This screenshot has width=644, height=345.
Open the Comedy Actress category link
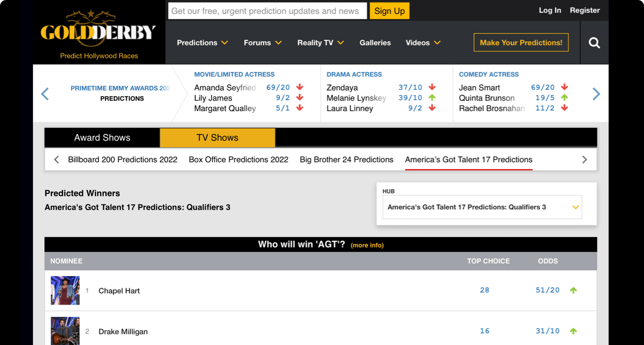[489, 74]
